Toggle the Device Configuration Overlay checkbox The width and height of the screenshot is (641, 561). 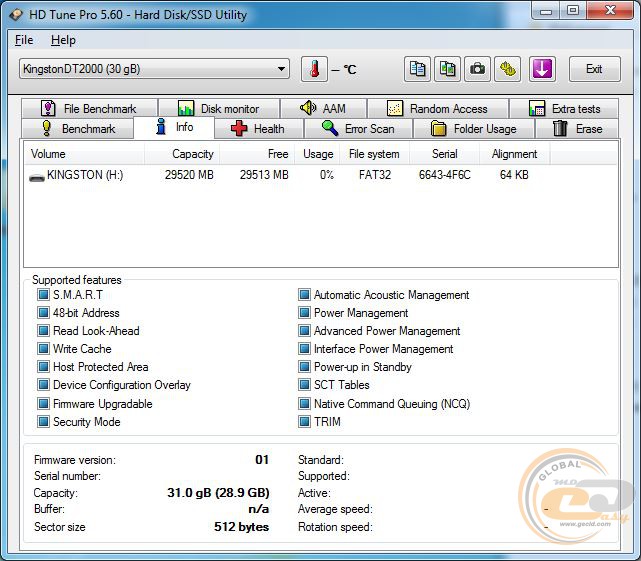click(43, 384)
